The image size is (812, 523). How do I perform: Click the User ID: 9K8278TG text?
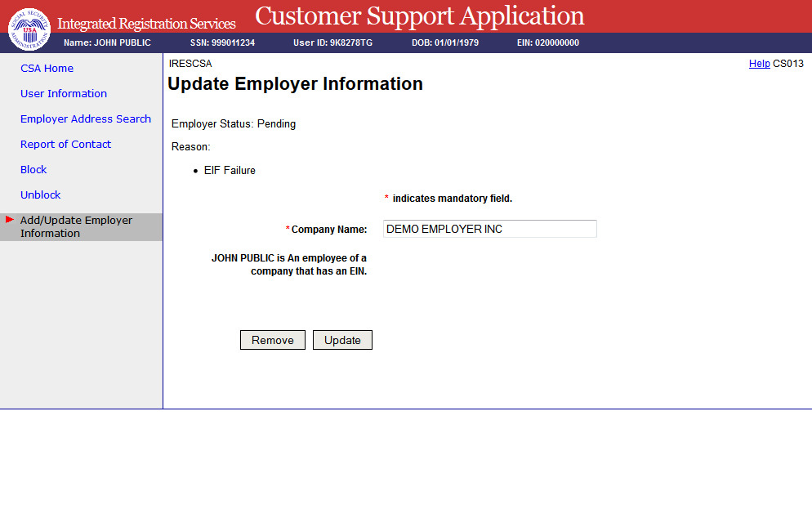tap(333, 43)
